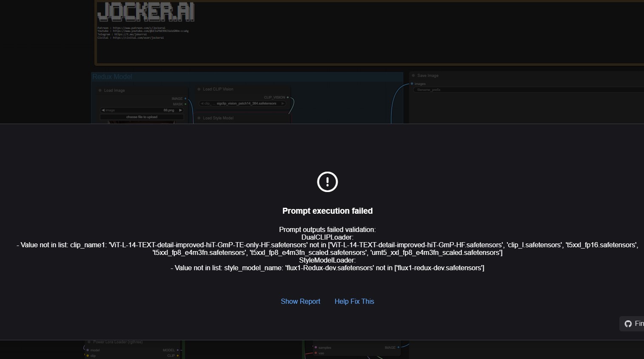
Task: Click the IMAGE output port on Load Image
Action: tap(185, 99)
